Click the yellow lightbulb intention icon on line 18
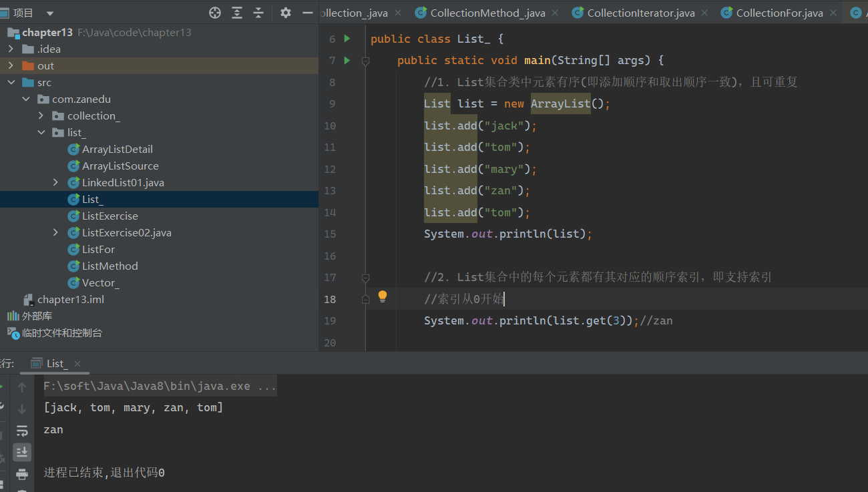The height and width of the screenshot is (492, 868). (x=383, y=296)
